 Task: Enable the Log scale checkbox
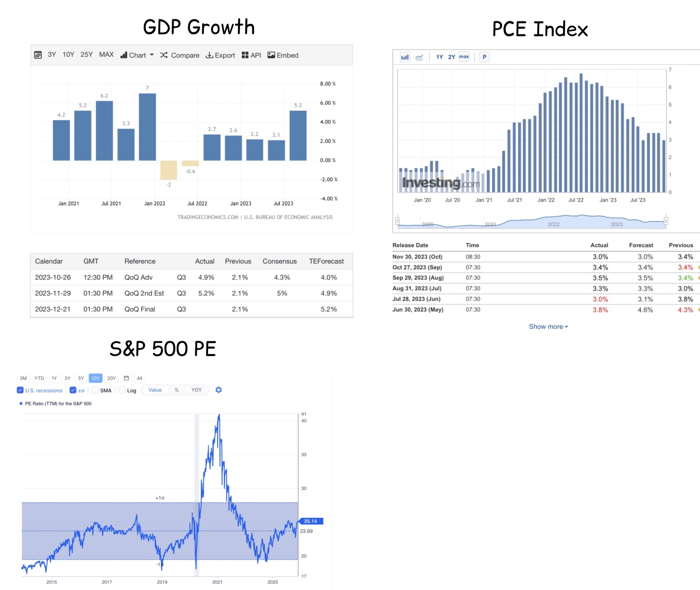(x=122, y=390)
